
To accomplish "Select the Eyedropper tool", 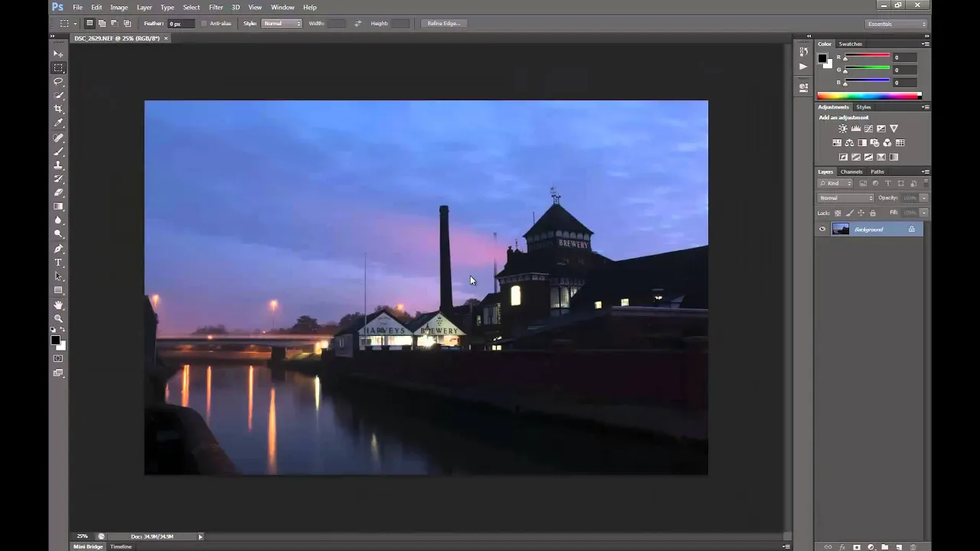I will click(x=58, y=122).
